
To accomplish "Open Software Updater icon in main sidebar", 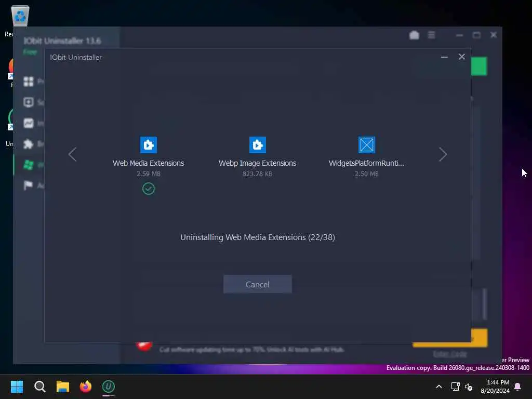I will (29, 102).
